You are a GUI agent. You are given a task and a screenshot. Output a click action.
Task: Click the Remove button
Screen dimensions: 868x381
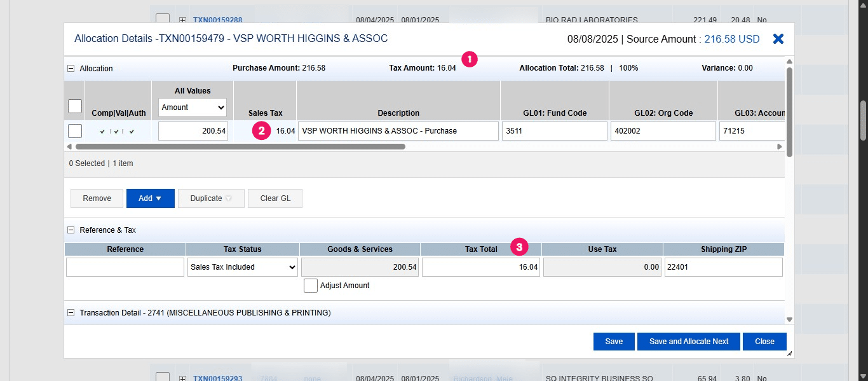click(97, 198)
